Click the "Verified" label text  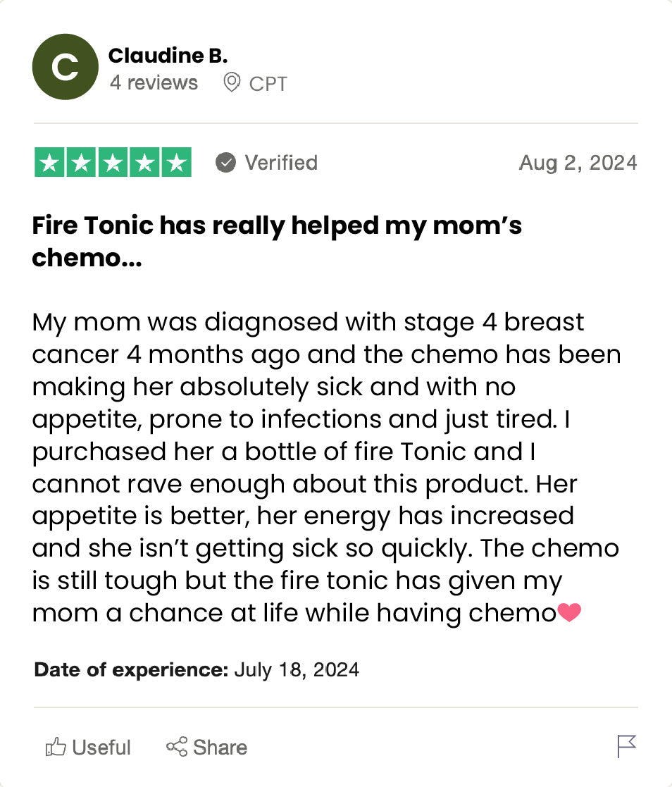coord(281,163)
